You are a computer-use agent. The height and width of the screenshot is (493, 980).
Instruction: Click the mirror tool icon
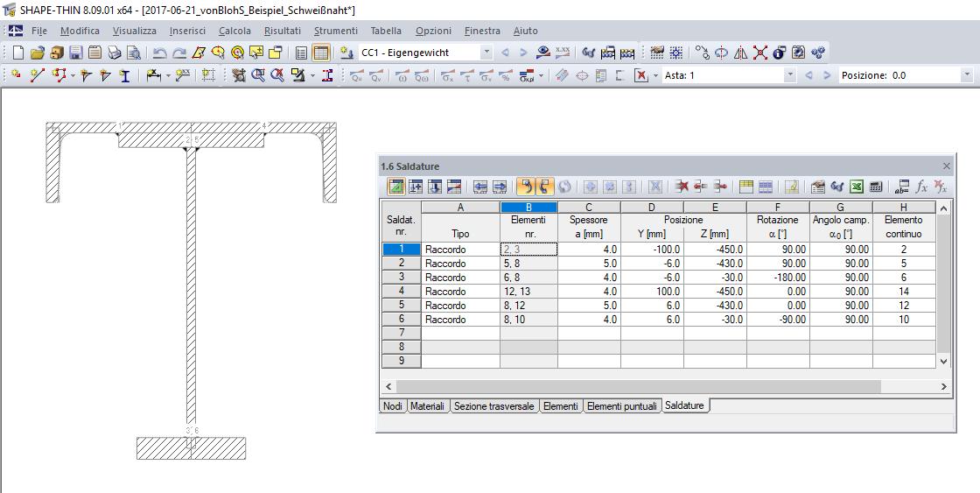click(740, 53)
